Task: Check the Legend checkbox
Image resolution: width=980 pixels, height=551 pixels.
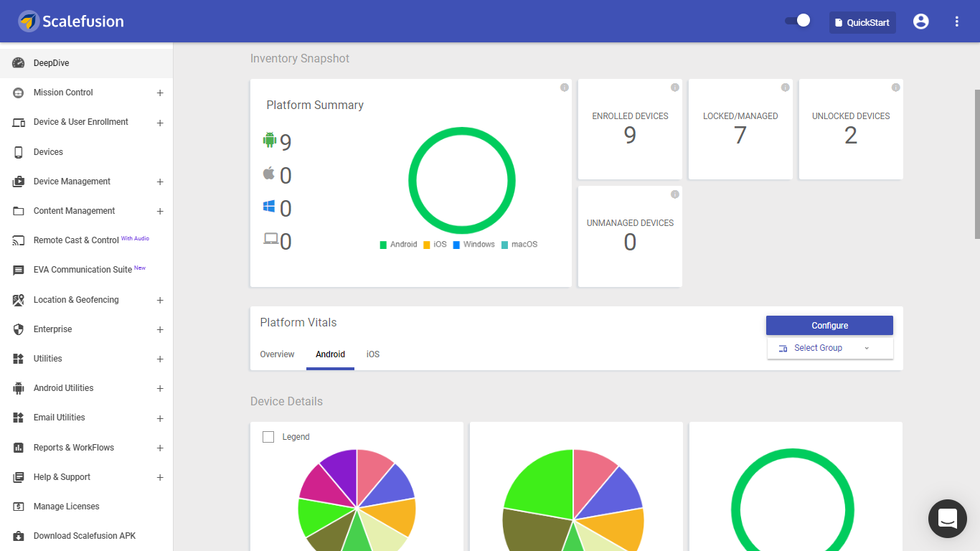Action: pyautogui.click(x=268, y=437)
